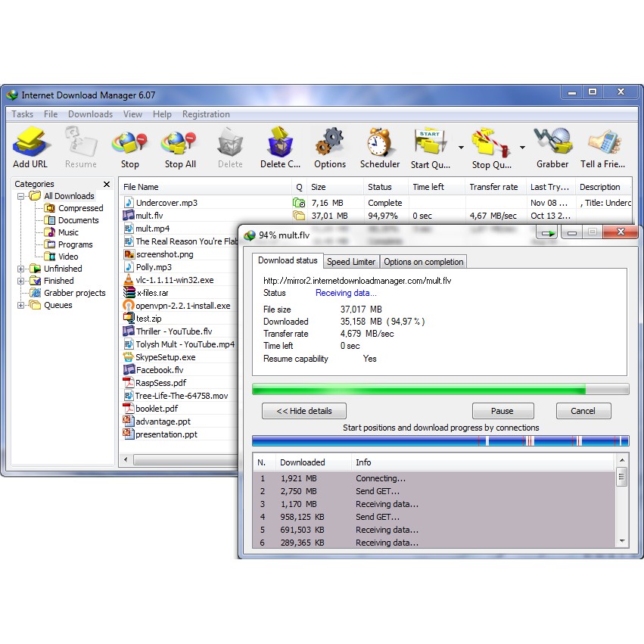Click the Add URL toolbar icon
Screen dimensions: 644x644
pyautogui.click(x=30, y=144)
